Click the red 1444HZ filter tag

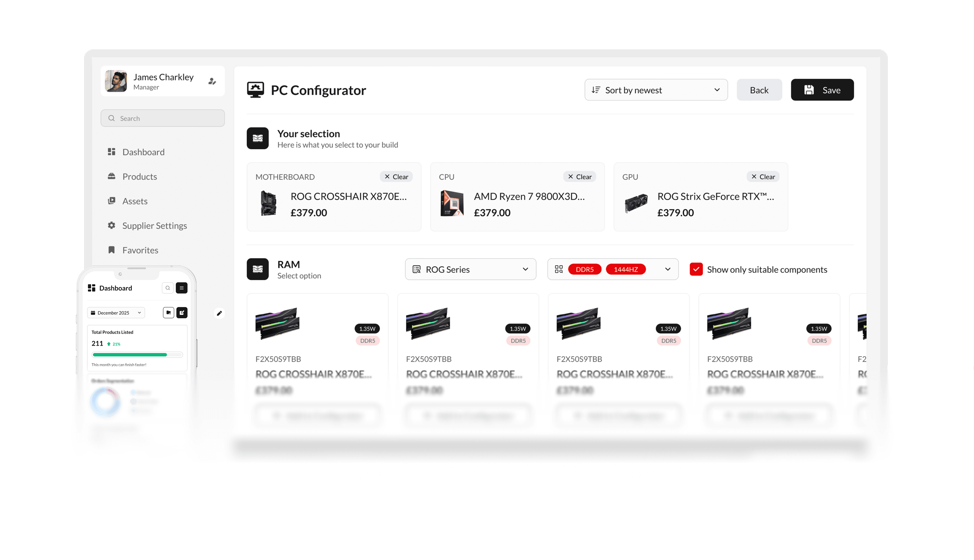(626, 269)
